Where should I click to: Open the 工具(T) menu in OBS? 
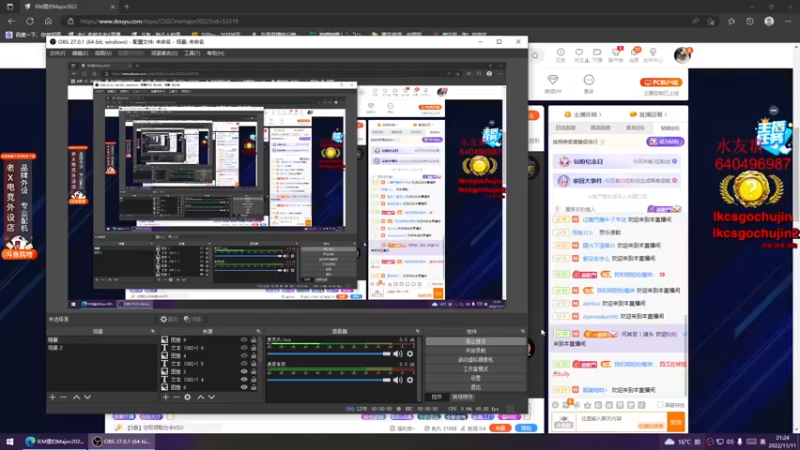192,53
